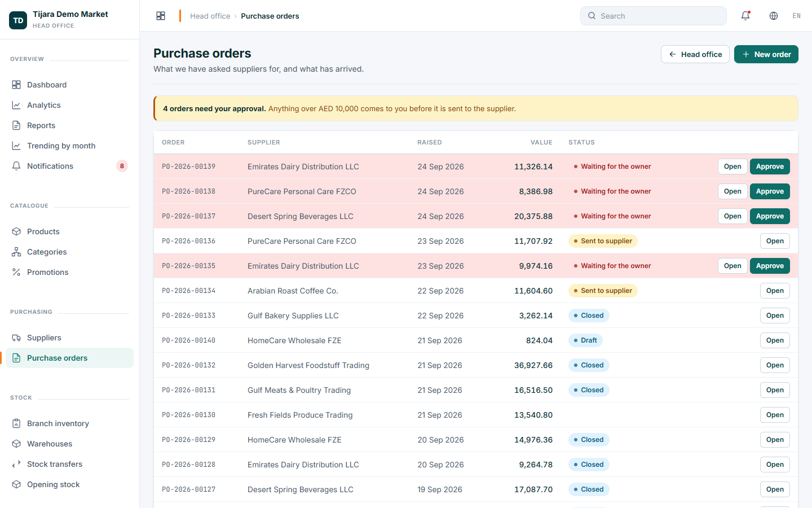Click the Sent to supplier status of PO-2026-00136
Image resolution: width=812 pixels, height=508 pixels.
tap(603, 241)
